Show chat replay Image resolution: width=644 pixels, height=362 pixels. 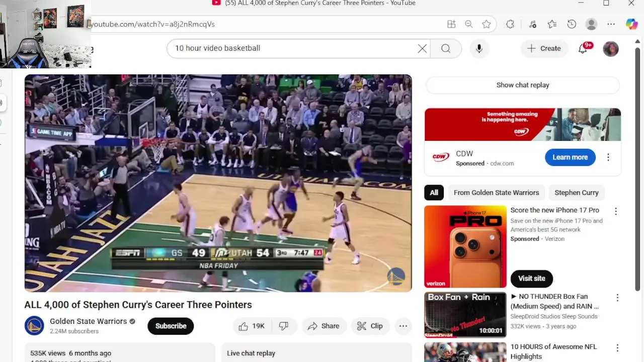point(523,85)
